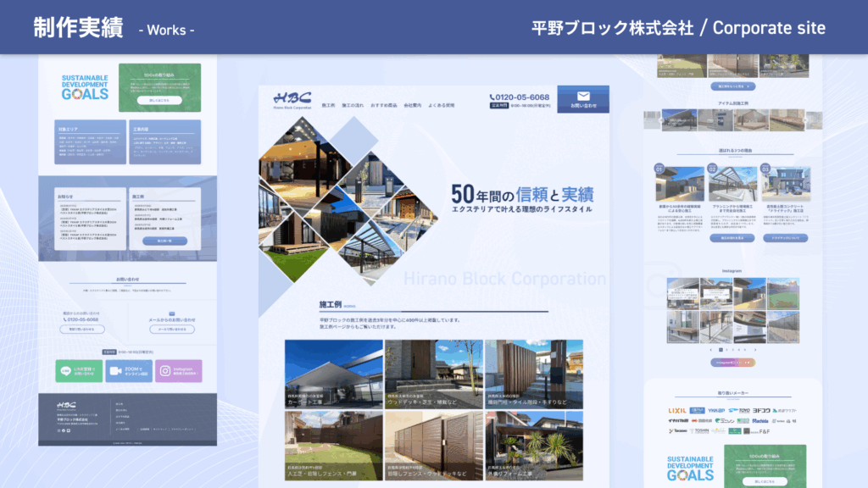
Task: Select the carport construction example thumbnail
Action: tap(334, 374)
